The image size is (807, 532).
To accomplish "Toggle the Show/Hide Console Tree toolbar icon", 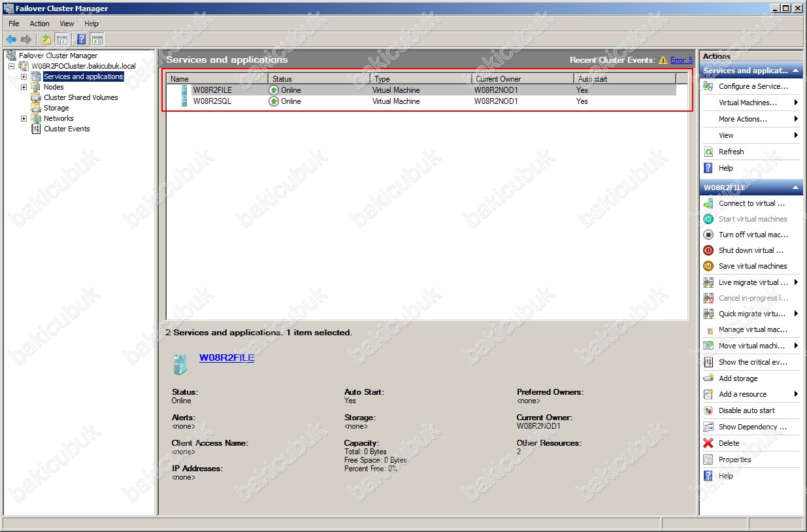I will 61,39.
